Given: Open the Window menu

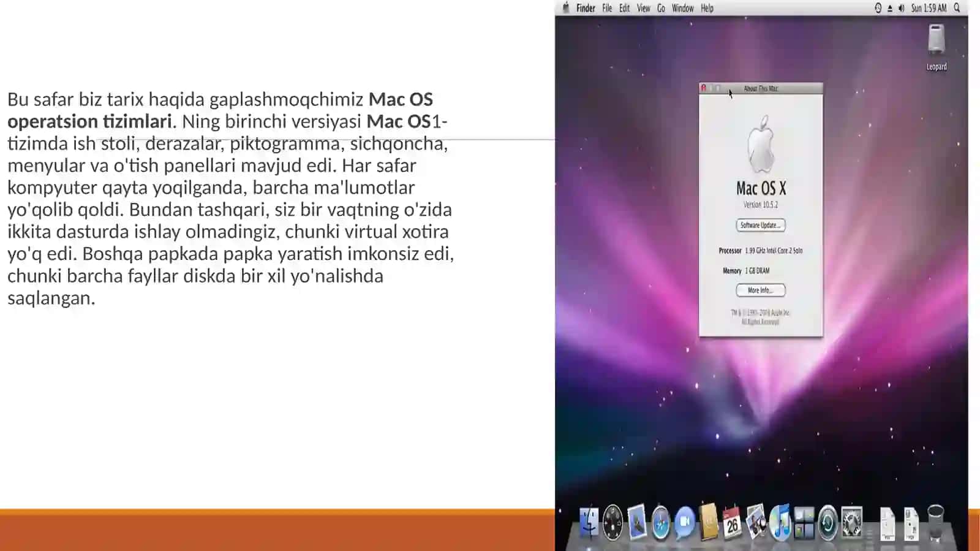Looking at the screenshot, I should point(683,8).
